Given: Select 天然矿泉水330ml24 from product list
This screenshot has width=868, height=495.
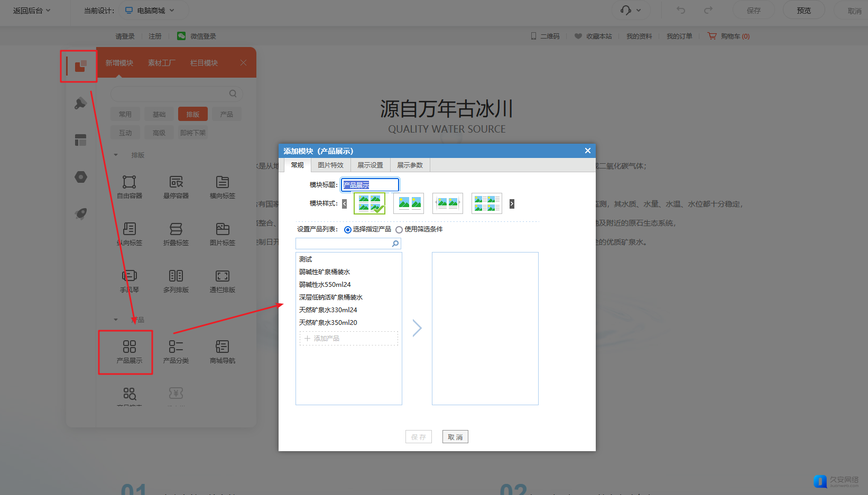Looking at the screenshot, I should point(328,310).
